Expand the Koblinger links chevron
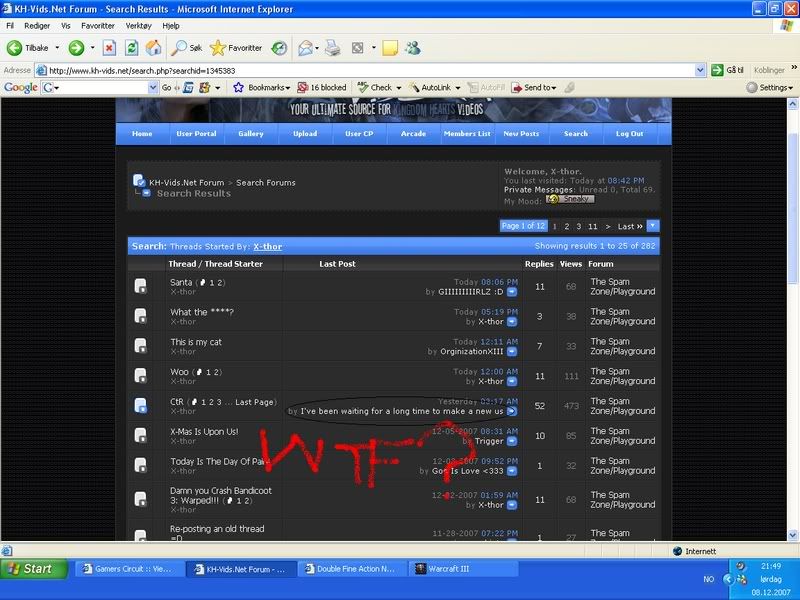Viewport: 800px width, 600px height. click(x=794, y=67)
